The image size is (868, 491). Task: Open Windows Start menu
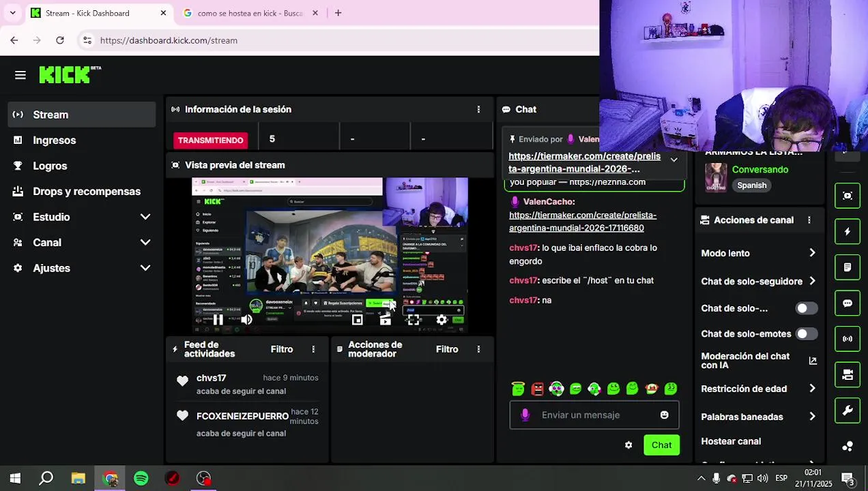click(15, 479)
